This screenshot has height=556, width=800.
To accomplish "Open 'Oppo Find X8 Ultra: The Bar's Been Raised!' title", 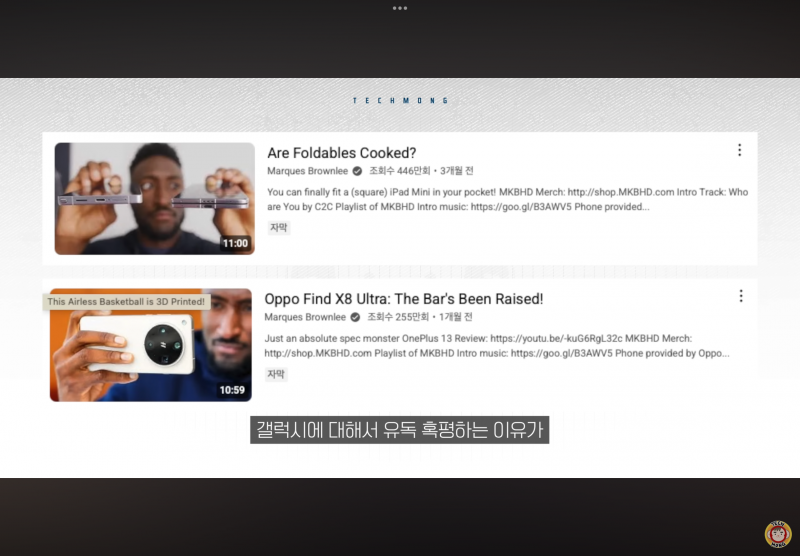I will (404, 299).
